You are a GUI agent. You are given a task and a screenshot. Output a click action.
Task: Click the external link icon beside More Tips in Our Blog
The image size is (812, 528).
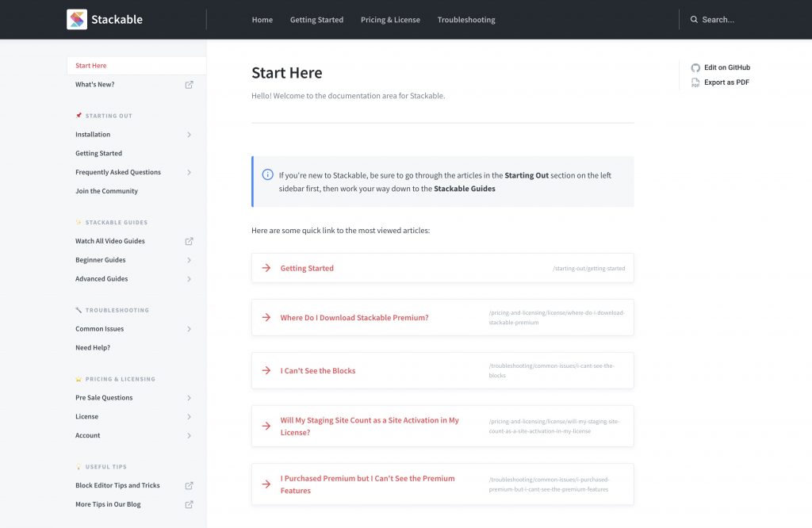point(189,504)
